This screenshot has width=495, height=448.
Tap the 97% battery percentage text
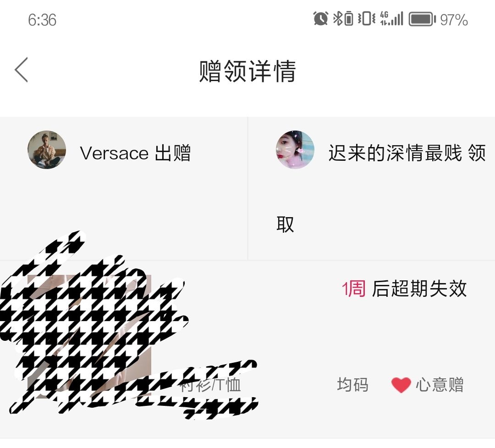point(454,20)
